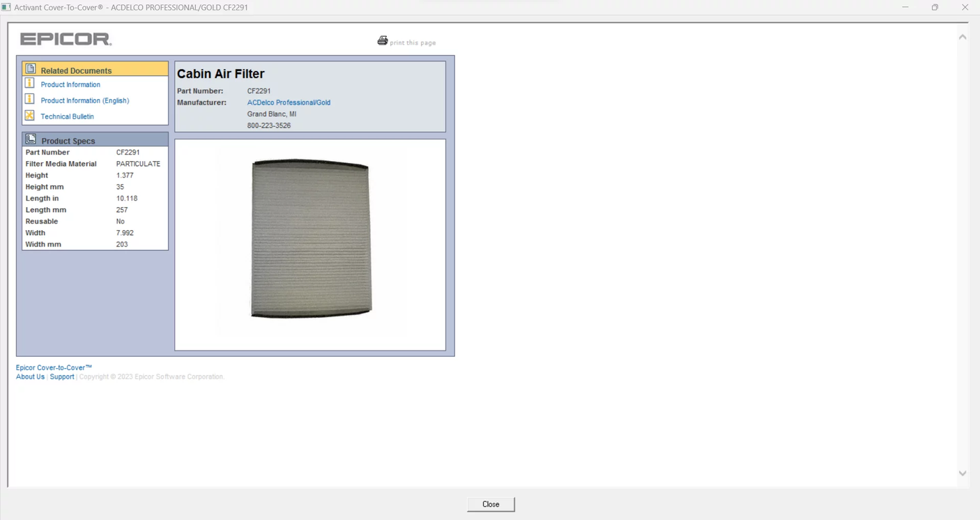The width and height of the screenshot is (980, 520).
Task: Click the Product Specs header icon
Action: point(31,139)
